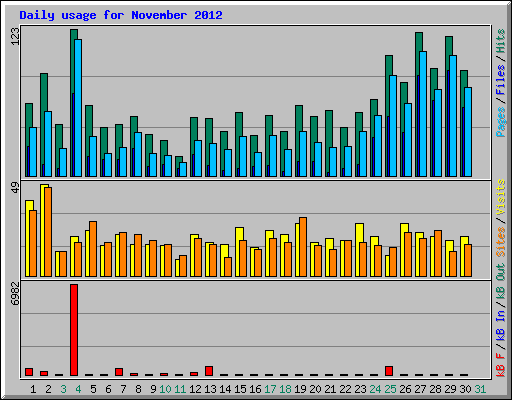This screenshot has height=400, width=512.
Task: Click day 13 on the x-axis
Action: pyautogui.click(x=210, y=389)
